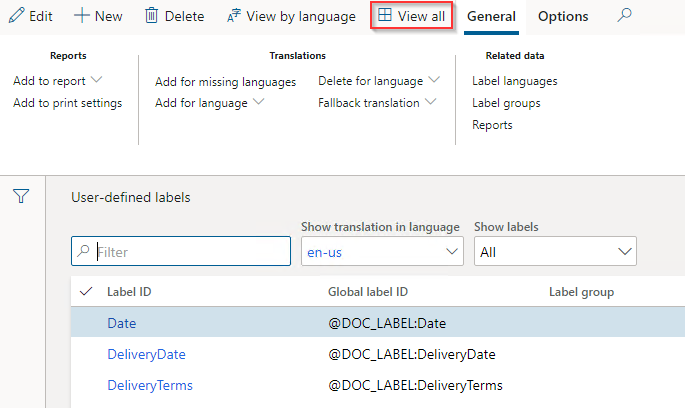The width and height of the screenshot is (685, 408).
Task: Click the Delete trash can icon
Action: pyautogui.click(x=151, y=16)
